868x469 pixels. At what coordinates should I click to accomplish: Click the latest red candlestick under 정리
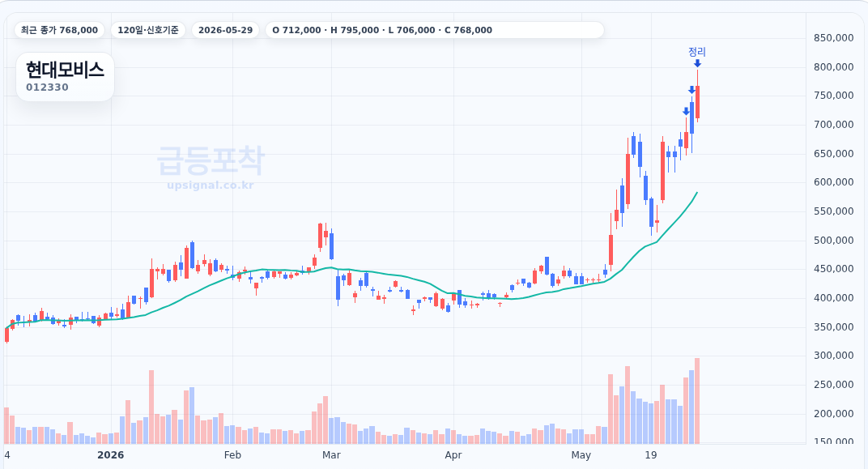[x=697, y=102]
